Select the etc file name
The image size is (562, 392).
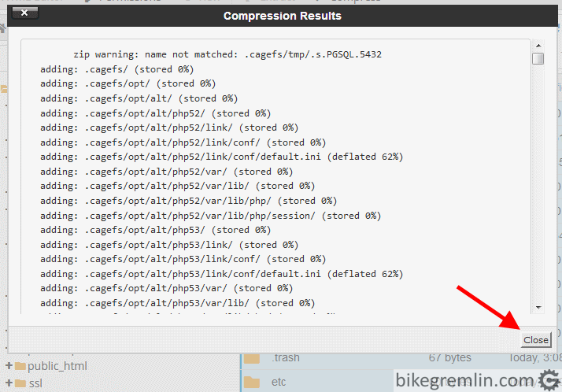(279, 382)
